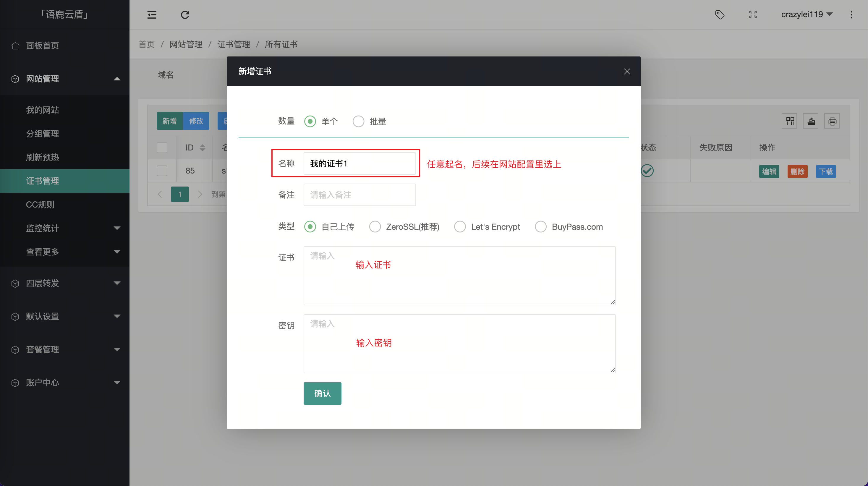
Task: Go to next page arrow
Action: point(200,194)
